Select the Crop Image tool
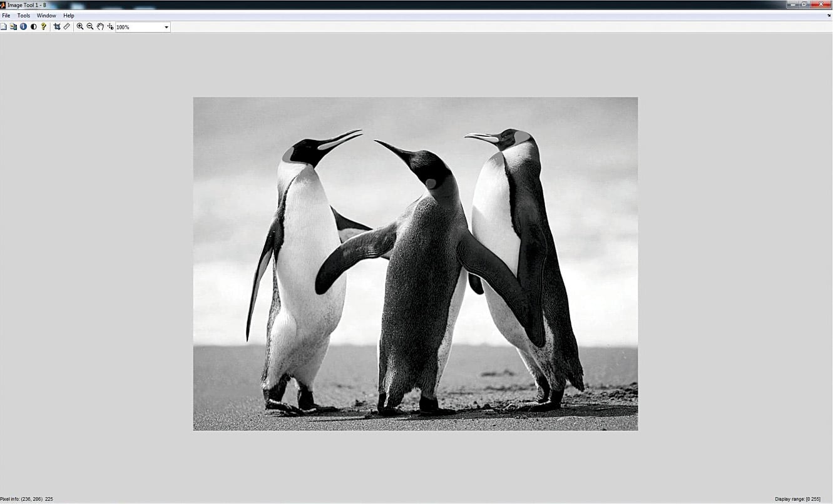Viewport: 833px width, 504px height. [57, 26]
